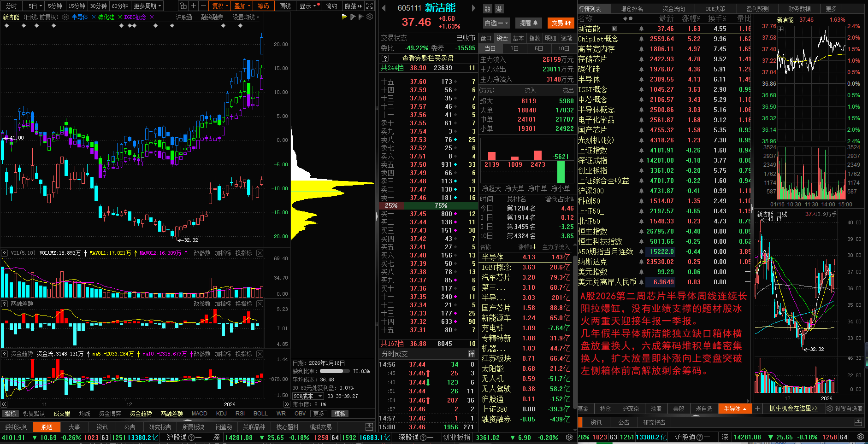The height and width of the screenshot is (444, 868).
Task: Set a price alert with 提醒 bell
Action: click(528, 23)
